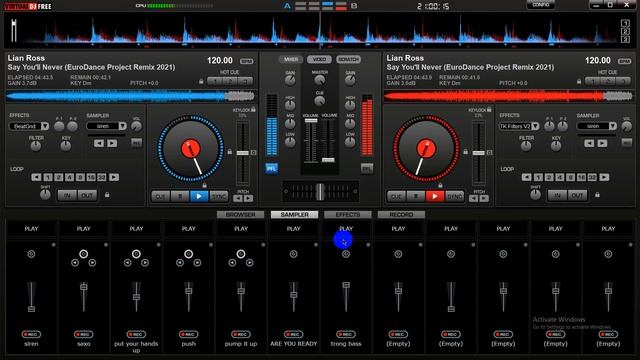The image size is (640, 360).
Task: Click the left deck pitch slider
Action: 242,153
